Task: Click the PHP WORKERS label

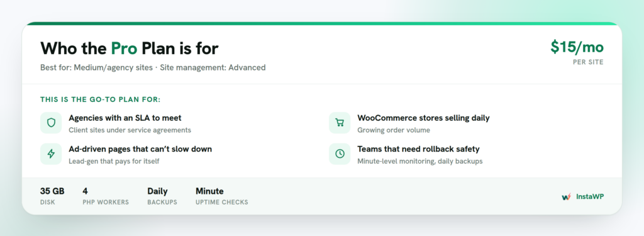Action: click(x=106, y=202)
